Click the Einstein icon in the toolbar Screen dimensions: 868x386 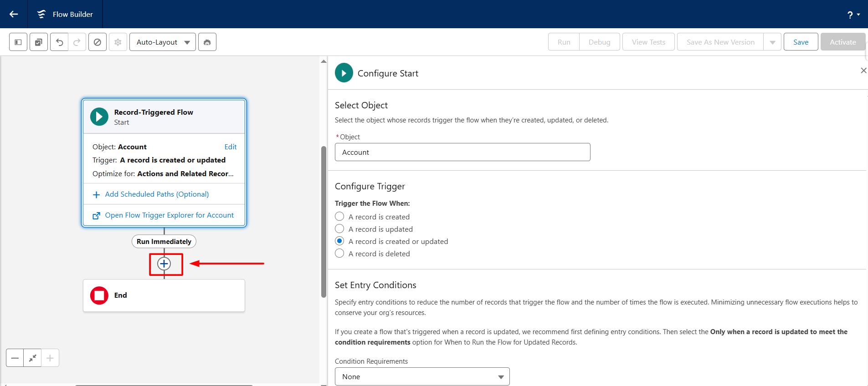[x=207, y=42]
